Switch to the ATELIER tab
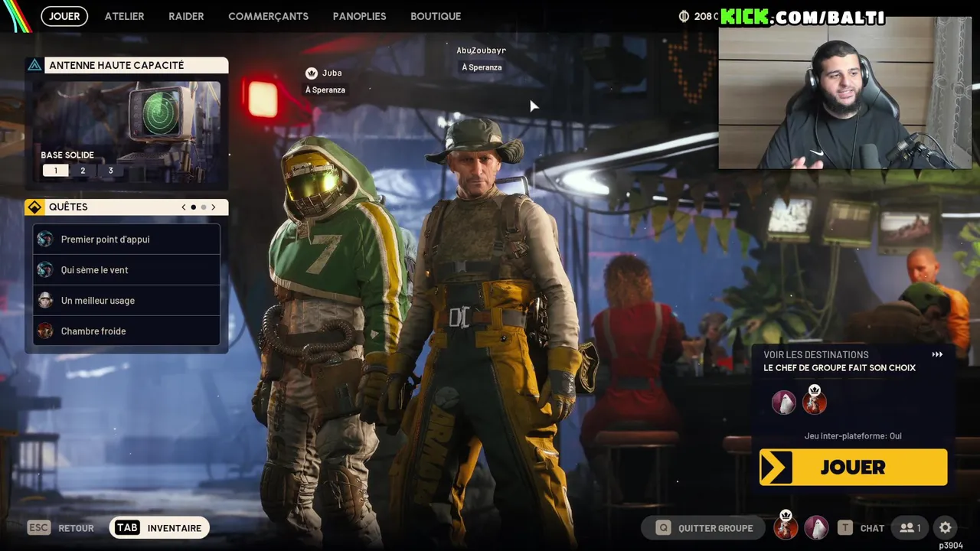 point(124,16)
